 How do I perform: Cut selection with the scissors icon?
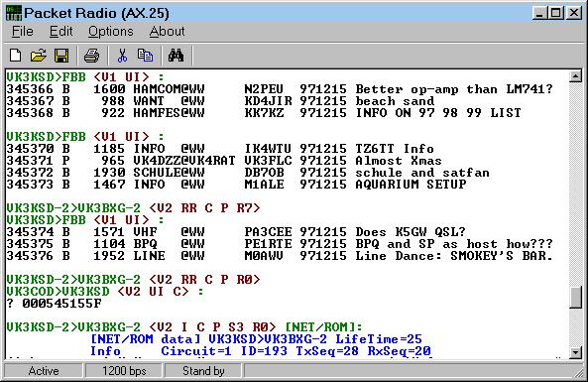pyautogui.click(x=122, y=56)
